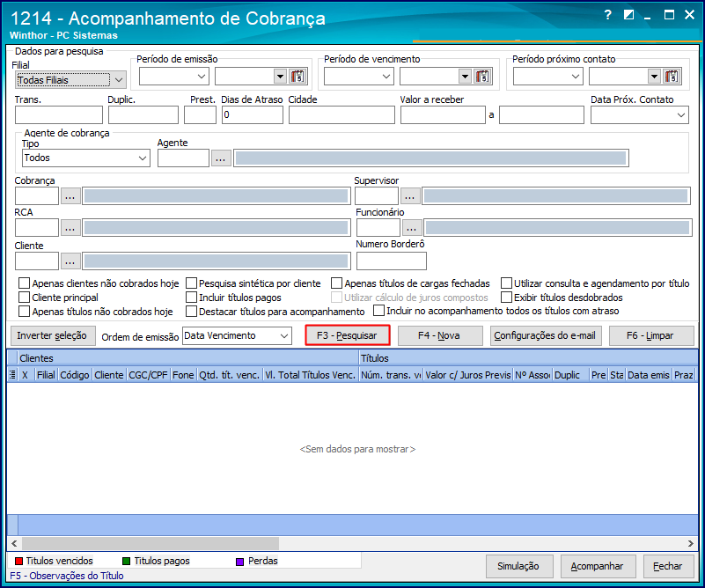Check Cliente principal option
The width and height of the screenshot is (705, 588).
[x=25, y=298]
